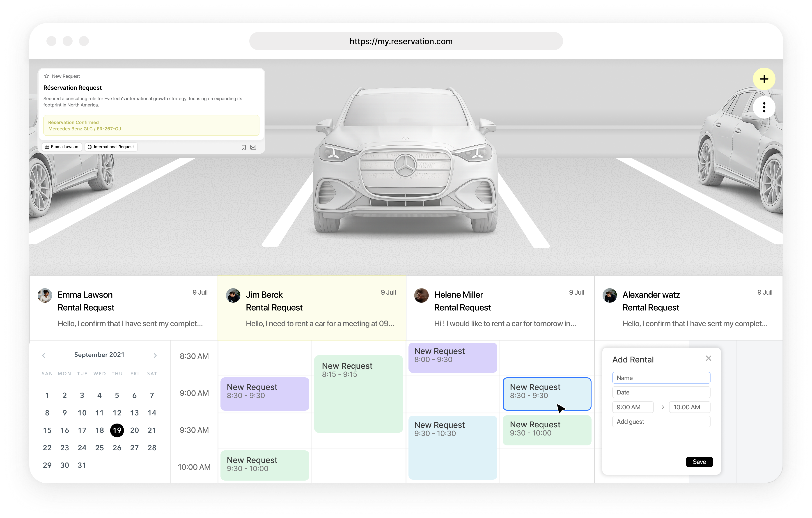Open Jim Berck's rental request message

312,308
